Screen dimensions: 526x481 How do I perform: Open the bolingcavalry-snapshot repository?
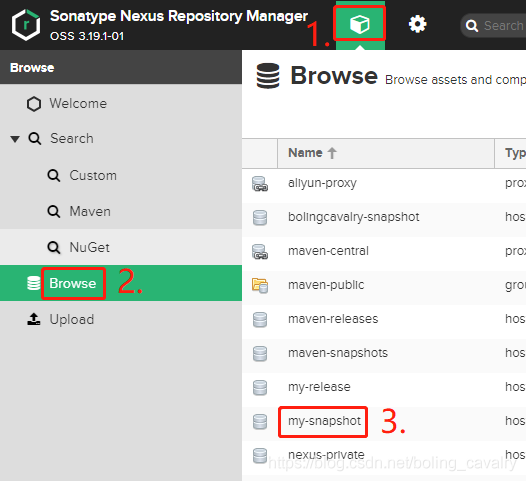click(354, 217)
